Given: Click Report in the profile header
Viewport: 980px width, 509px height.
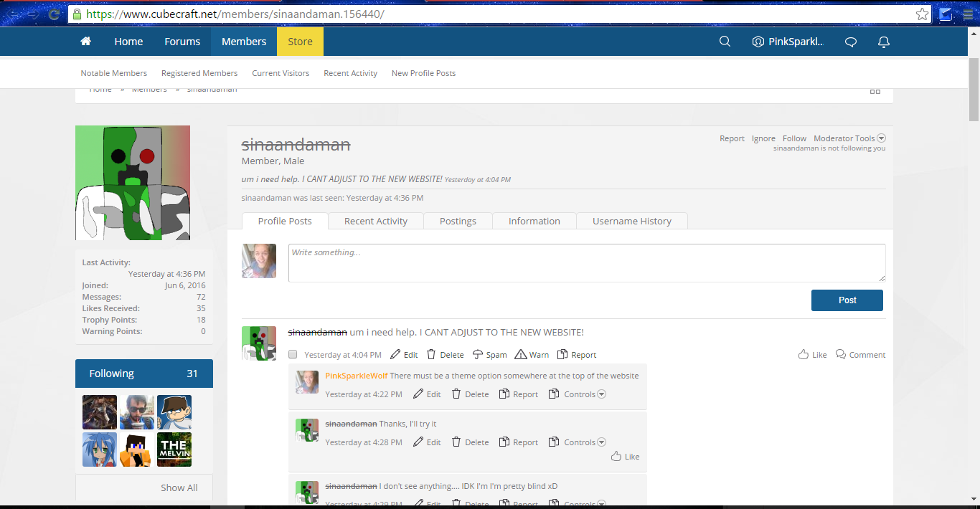Looking at the screenshot, I should pyautogui.click(x=732, y=138).
